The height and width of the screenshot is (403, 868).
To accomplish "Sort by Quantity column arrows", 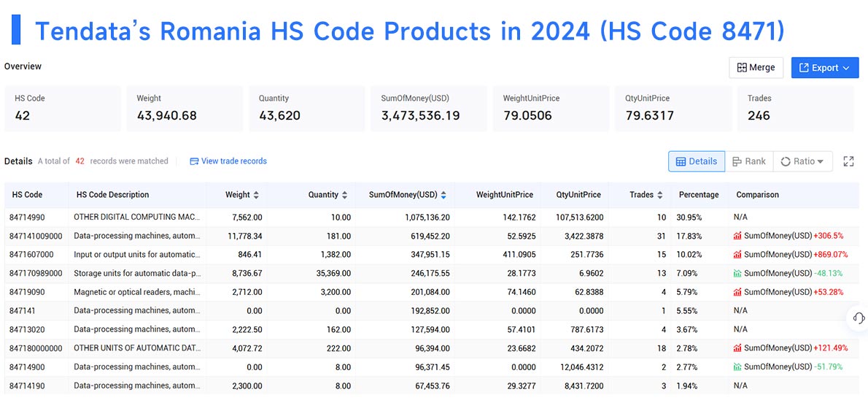I will click(344, 195).
